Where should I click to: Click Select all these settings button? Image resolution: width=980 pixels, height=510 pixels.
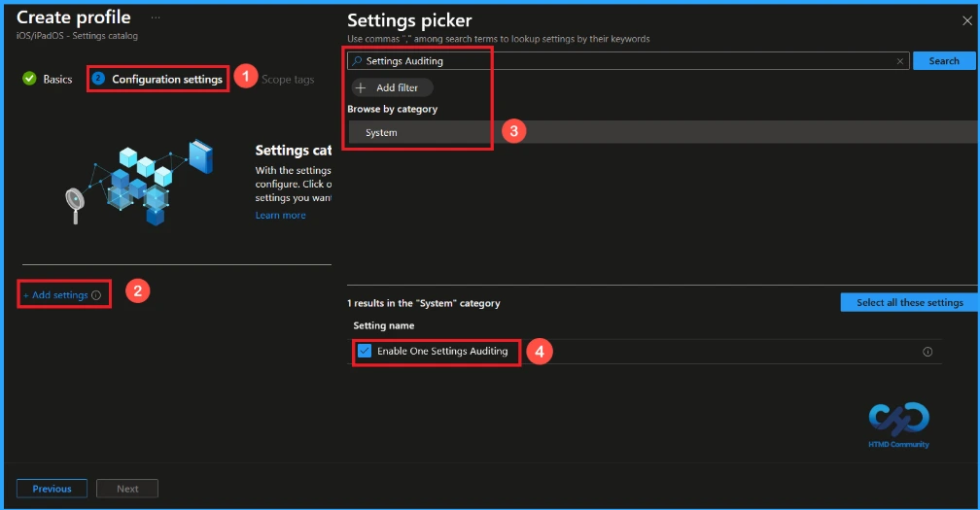click(x=909, y=302)
